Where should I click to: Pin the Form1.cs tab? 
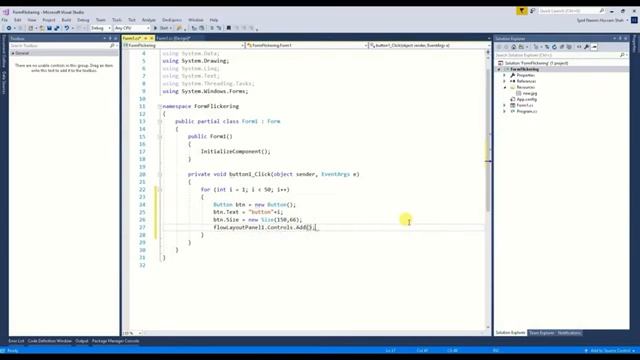click(x=145, y=38)
